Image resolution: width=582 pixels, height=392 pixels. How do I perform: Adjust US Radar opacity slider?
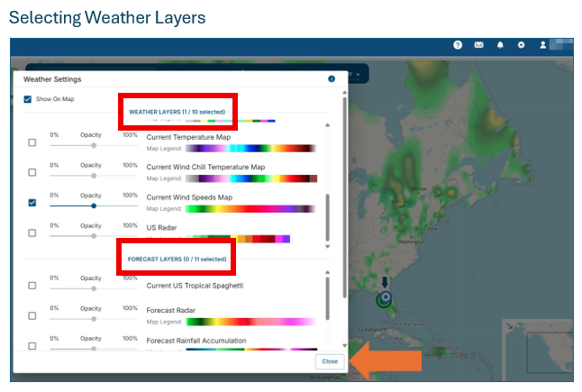[x=94, y=236]
